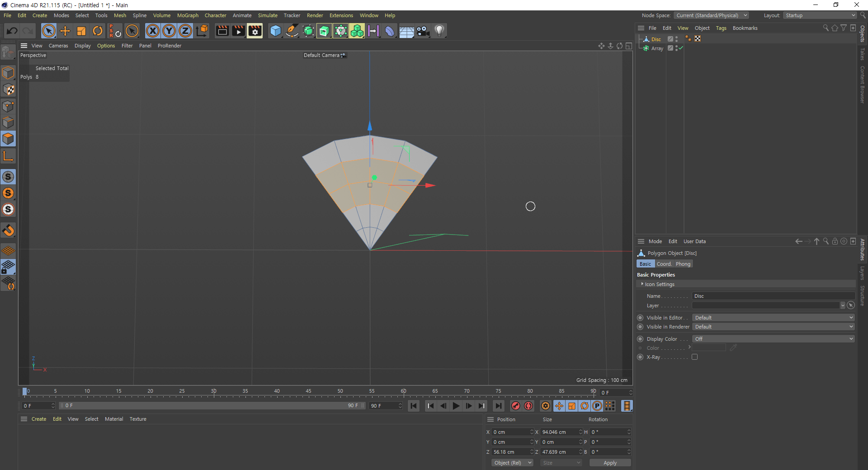Add a Floor environment object
Image resolution: width=868 pixels, height=470 pixels.
[406, 31]
